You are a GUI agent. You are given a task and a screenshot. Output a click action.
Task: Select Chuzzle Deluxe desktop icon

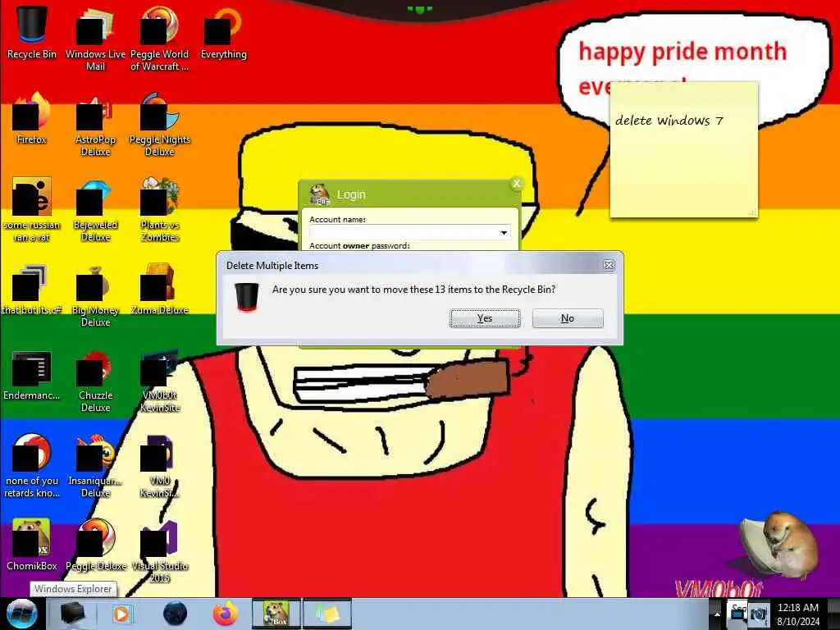click(x=95, y=381)
